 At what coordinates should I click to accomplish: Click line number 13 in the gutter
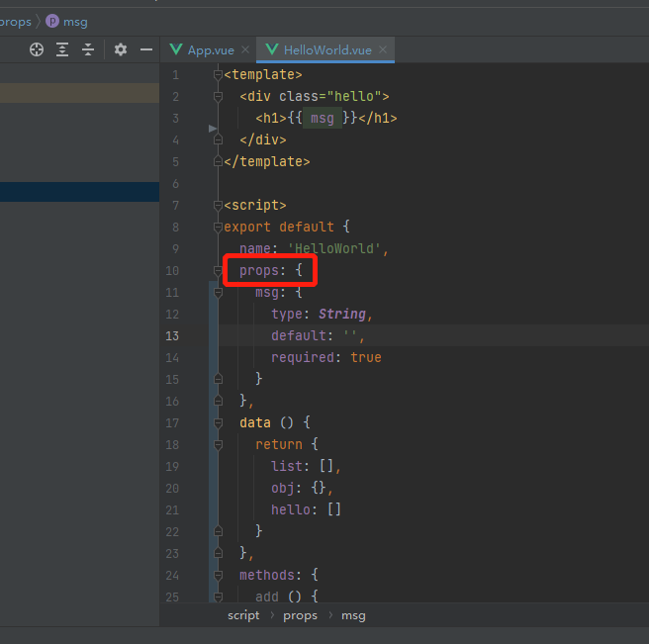(x=172, y=336)
